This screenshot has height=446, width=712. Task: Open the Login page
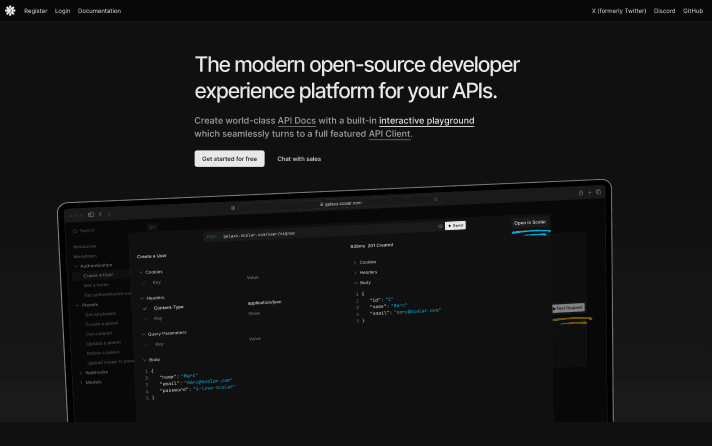(x=62, y=11)
